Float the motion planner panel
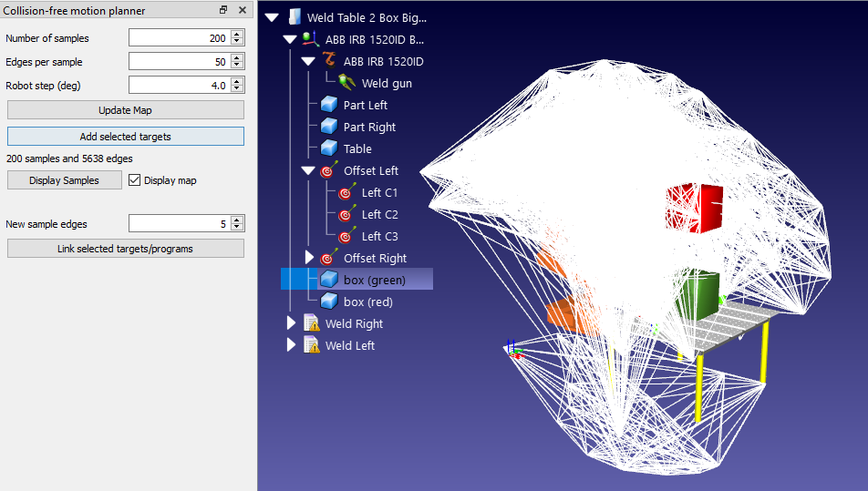868x491 pixels. coord(223,10)
